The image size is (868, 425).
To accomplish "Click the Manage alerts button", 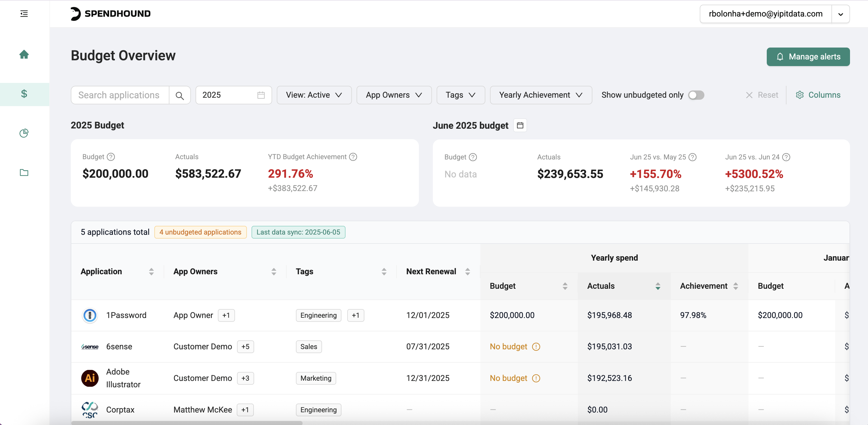I will (x=808, y=57).
